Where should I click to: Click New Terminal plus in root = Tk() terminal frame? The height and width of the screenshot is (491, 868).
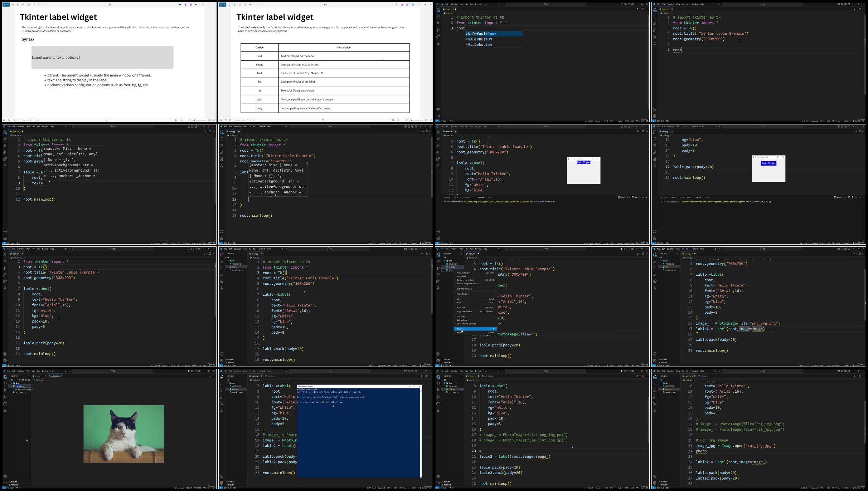(627, 197)
